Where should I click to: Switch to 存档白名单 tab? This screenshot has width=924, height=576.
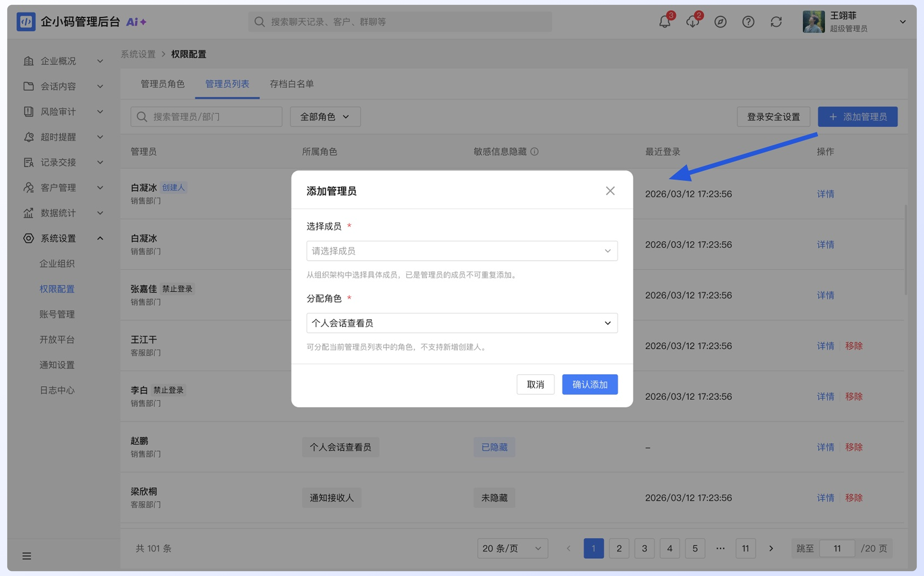click(x=292, y=84)
